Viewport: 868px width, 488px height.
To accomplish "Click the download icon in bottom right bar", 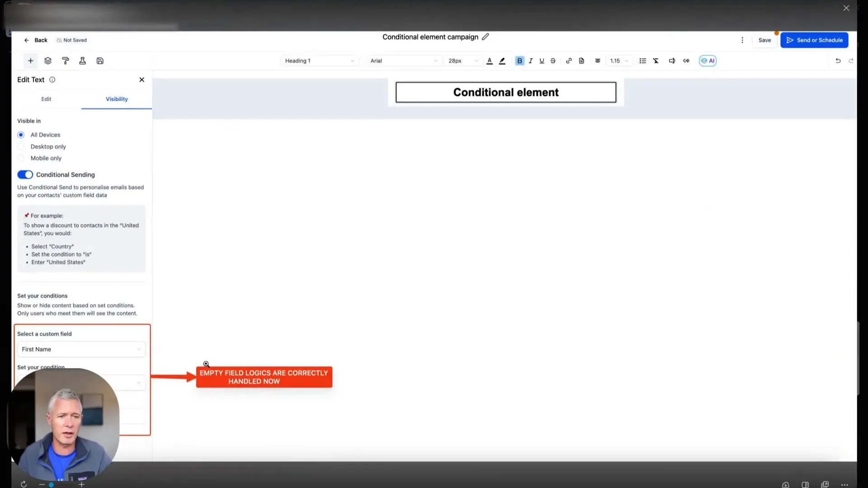I will 786,485.
